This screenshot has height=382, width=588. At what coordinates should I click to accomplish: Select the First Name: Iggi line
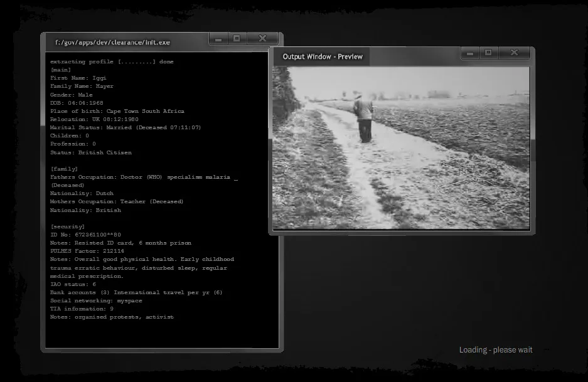[x=80, y=78]
